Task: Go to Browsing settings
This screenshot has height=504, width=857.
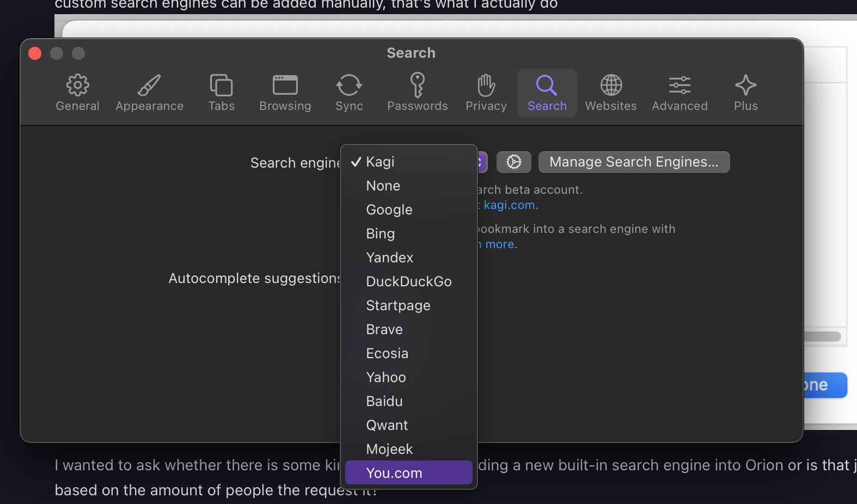Action: 285,93
